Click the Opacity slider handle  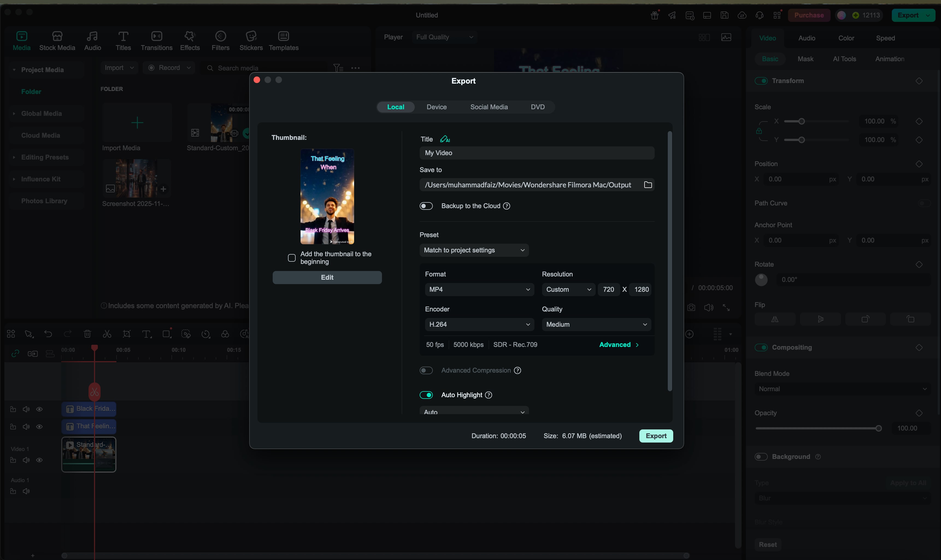tap(878, 428)
